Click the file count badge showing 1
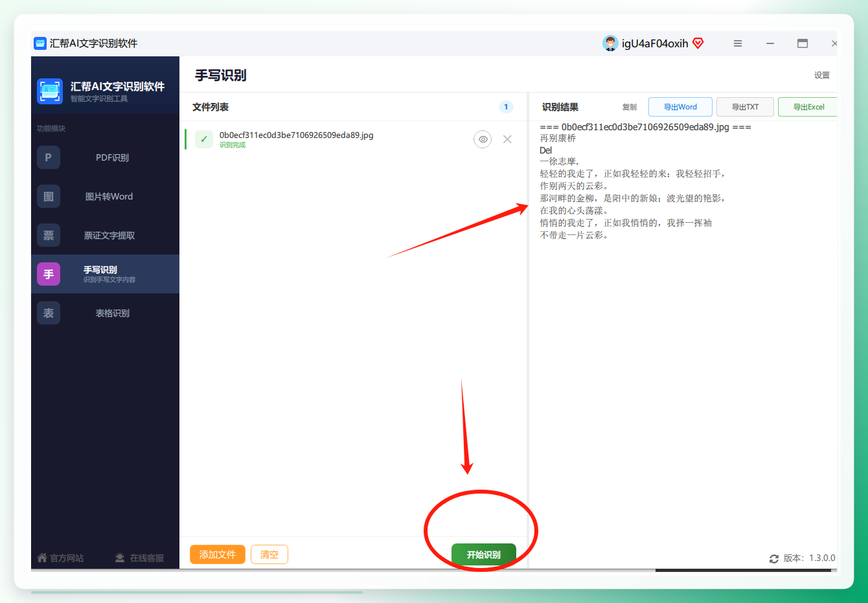868x603 pixels. point(506,107)
